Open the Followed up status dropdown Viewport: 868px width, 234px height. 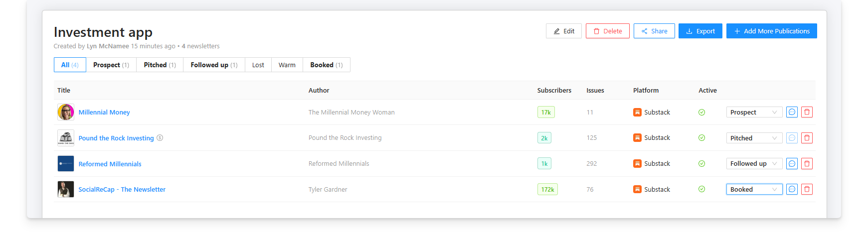(x=754, y=163)
